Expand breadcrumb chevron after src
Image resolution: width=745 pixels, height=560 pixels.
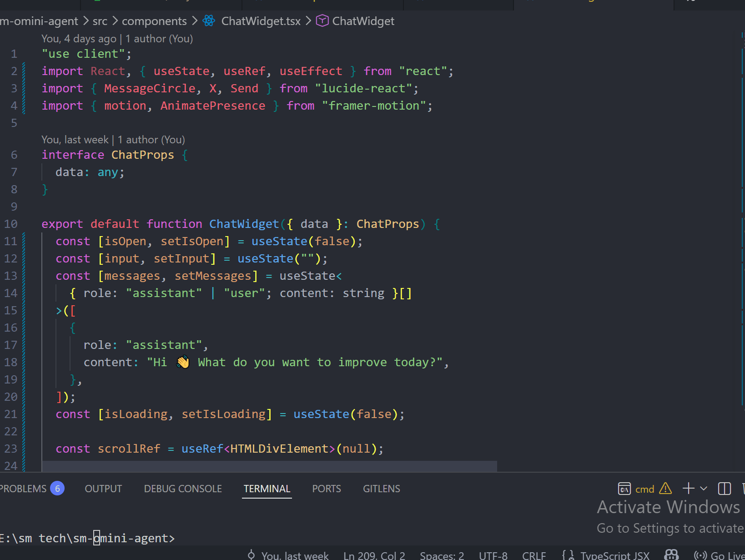[x=115, y=21]
